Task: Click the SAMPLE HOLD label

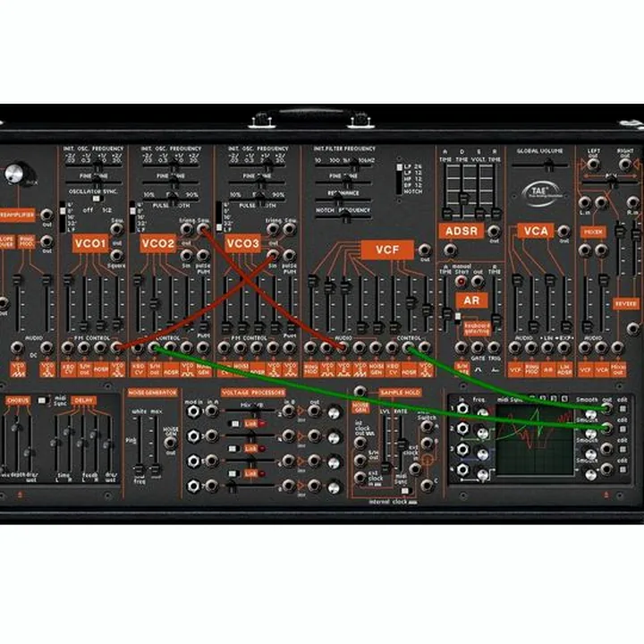Action: click(x=400, y=393)
